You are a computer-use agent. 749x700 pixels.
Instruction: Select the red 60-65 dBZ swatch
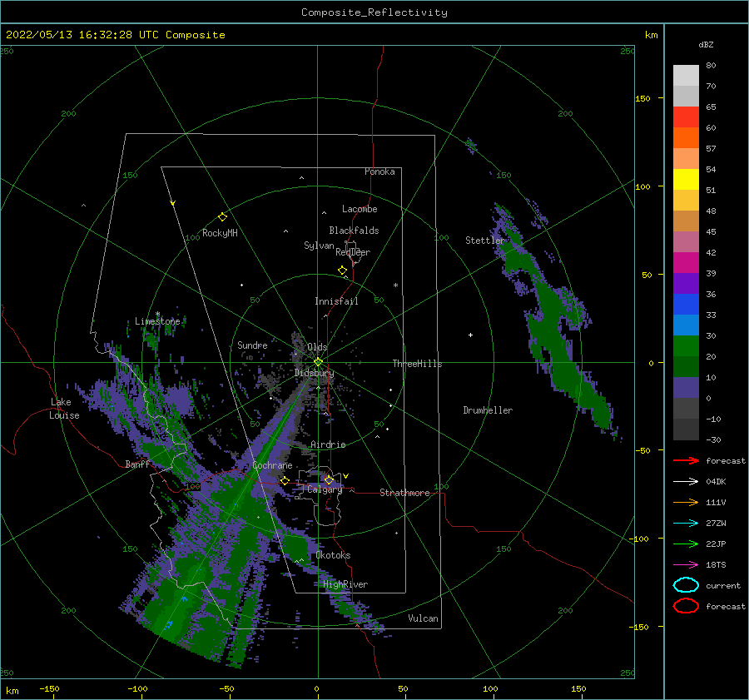[x=686, y=117]
